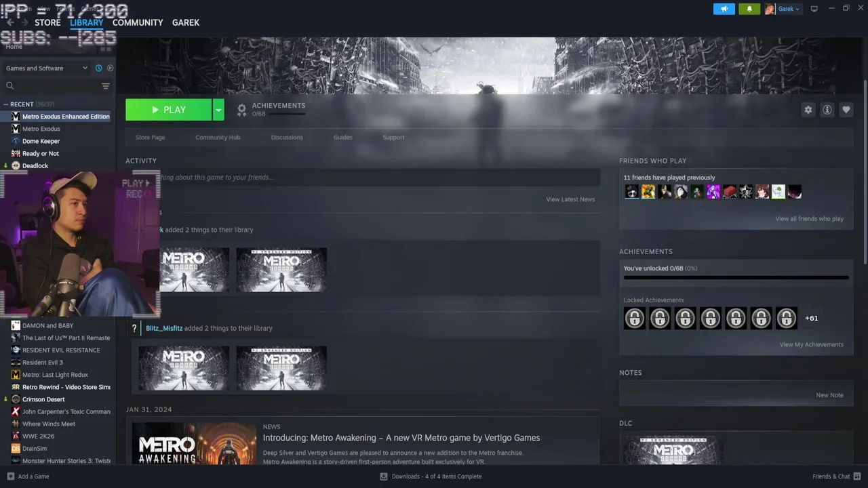
Task: Collapse the RECENT category
Action: point(6,104)
